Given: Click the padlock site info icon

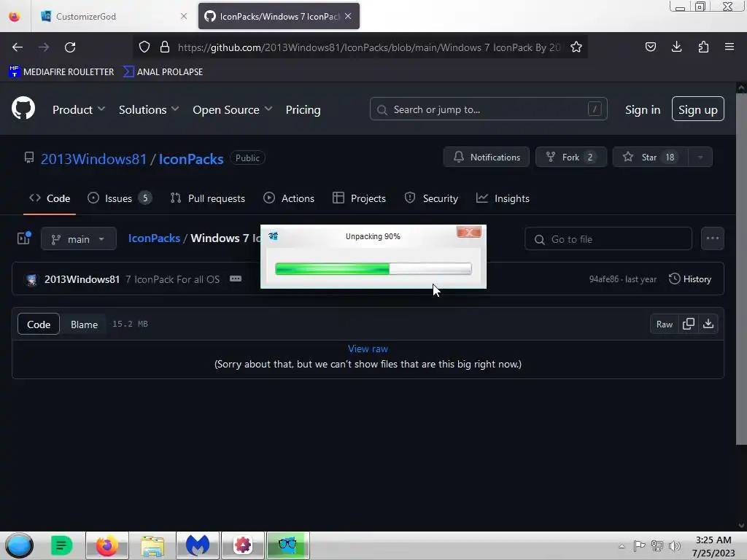Looking at the screenshot, I should [165, 47].
